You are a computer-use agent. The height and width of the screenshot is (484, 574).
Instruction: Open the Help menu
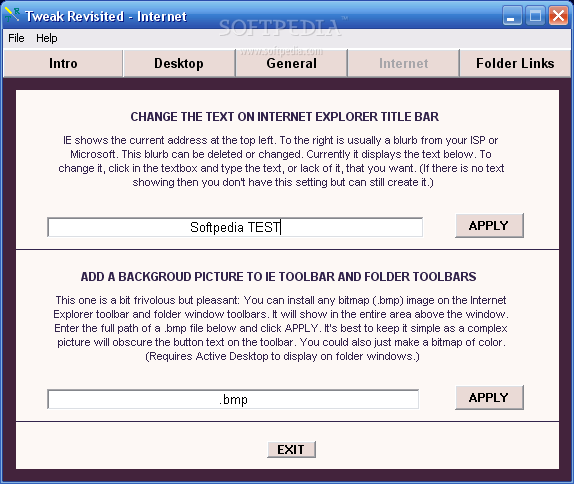(x=46, y=38)
